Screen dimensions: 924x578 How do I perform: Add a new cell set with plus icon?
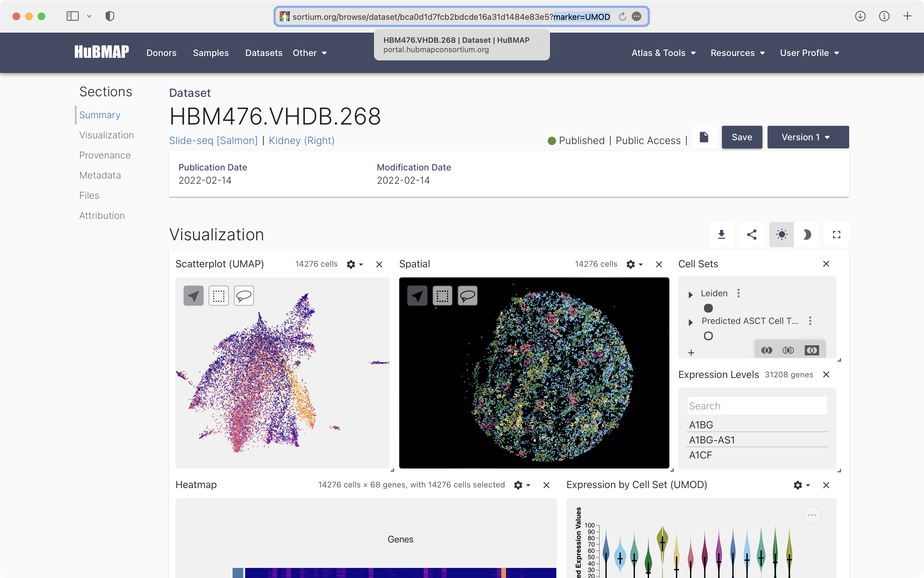point(691,353)
